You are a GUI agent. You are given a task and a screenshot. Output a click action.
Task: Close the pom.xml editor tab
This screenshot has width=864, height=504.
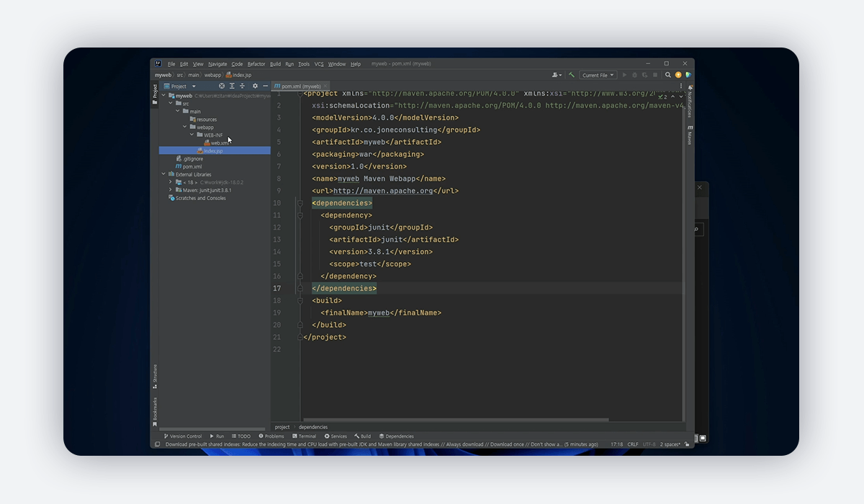click(327, 86)
